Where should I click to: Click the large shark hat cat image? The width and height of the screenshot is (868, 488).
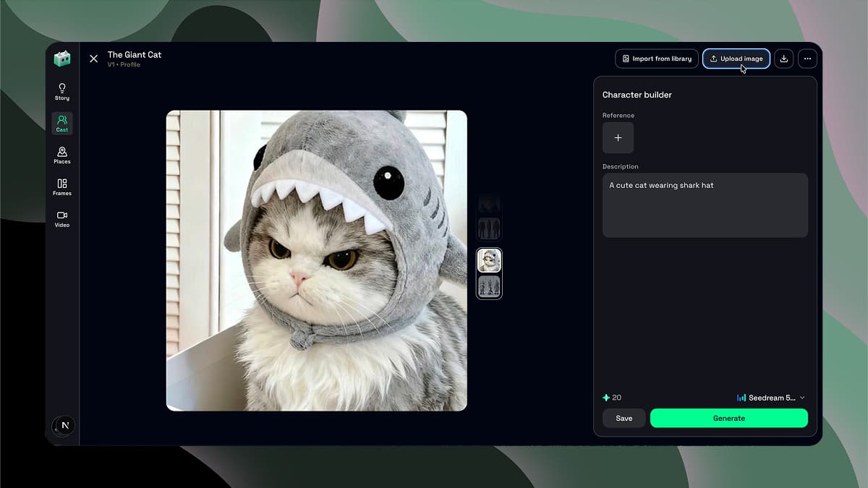click(x=317, y=260)
